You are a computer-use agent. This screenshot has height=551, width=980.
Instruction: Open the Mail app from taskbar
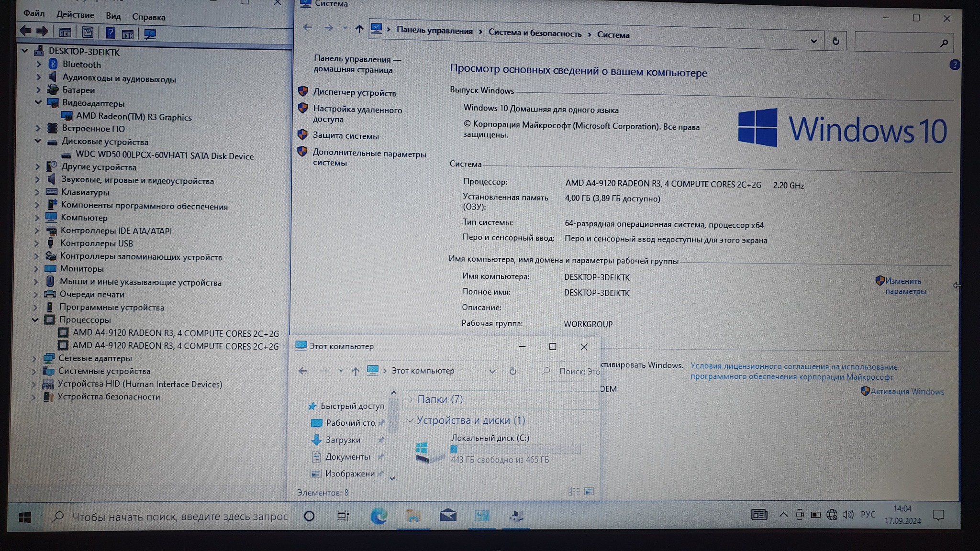447,516
